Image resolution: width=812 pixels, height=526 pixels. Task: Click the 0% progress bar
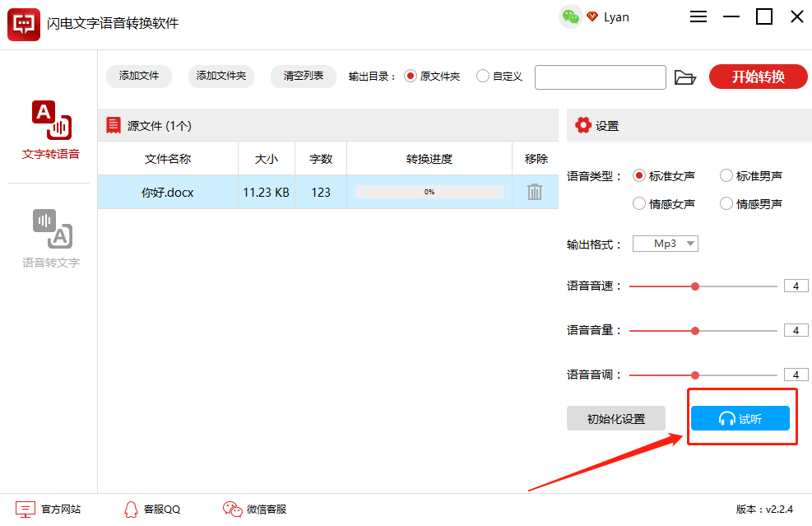[429, 192]
